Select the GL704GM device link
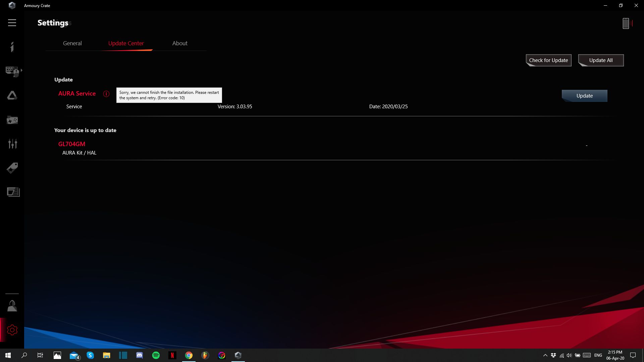Screen dimensions: 644x362 tap(71, 144)
